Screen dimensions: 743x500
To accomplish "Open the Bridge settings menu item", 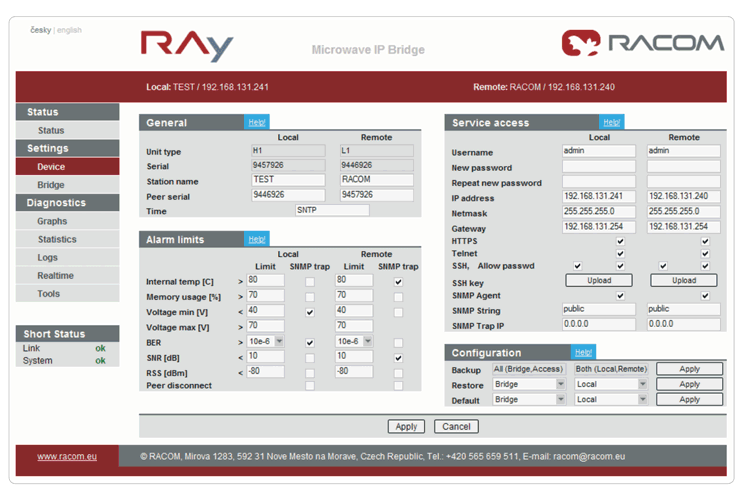I will [51, 185].
